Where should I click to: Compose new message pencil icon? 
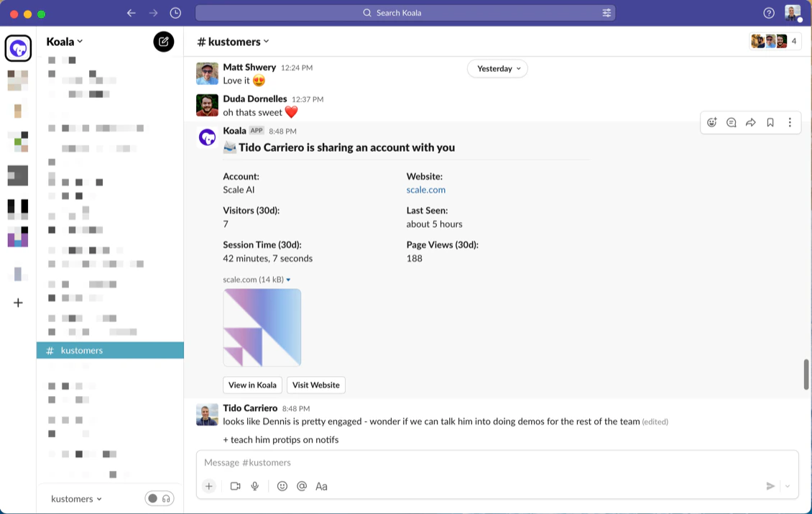(164, 42)
